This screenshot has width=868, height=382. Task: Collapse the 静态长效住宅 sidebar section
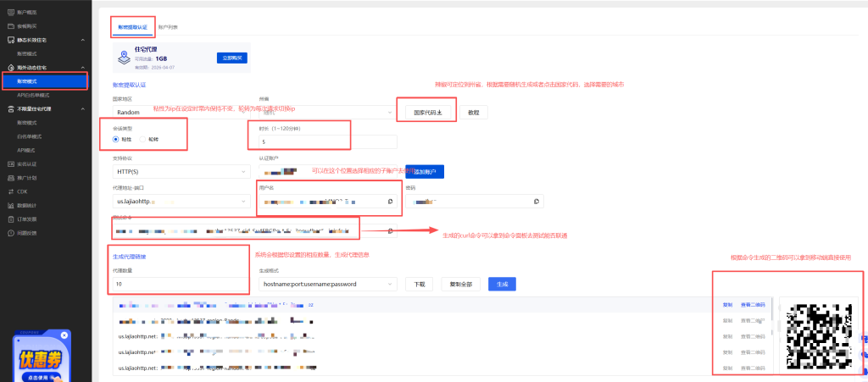(x=82, y=40)
